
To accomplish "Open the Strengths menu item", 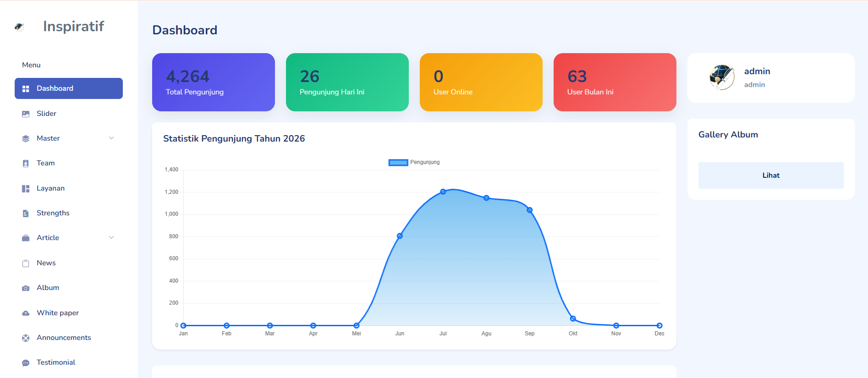I will click(69, 213).
